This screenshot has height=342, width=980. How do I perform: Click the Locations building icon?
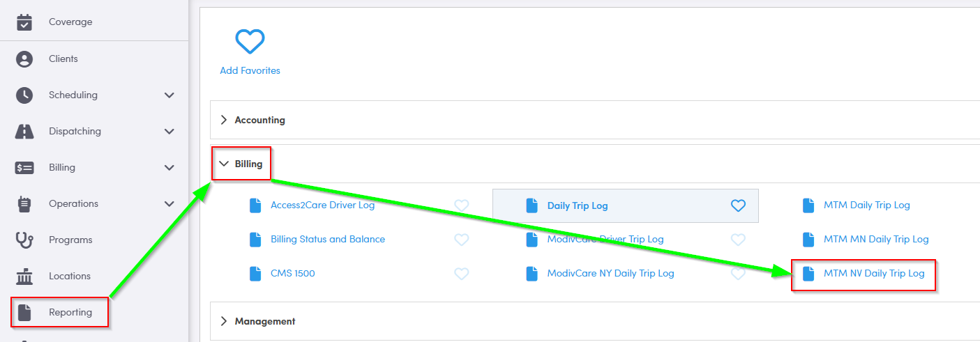24,277
